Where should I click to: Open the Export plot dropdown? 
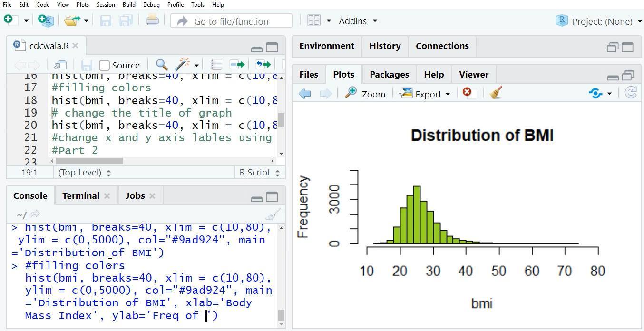425,94
